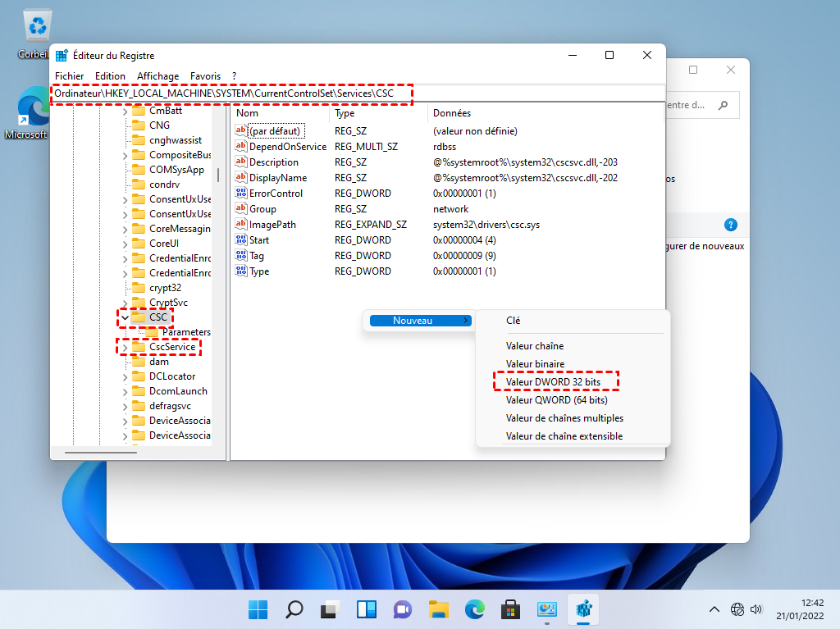The image size is (840, 629).
Task: Select the Type DWORD value icon
Action: (x=241, y=271)
